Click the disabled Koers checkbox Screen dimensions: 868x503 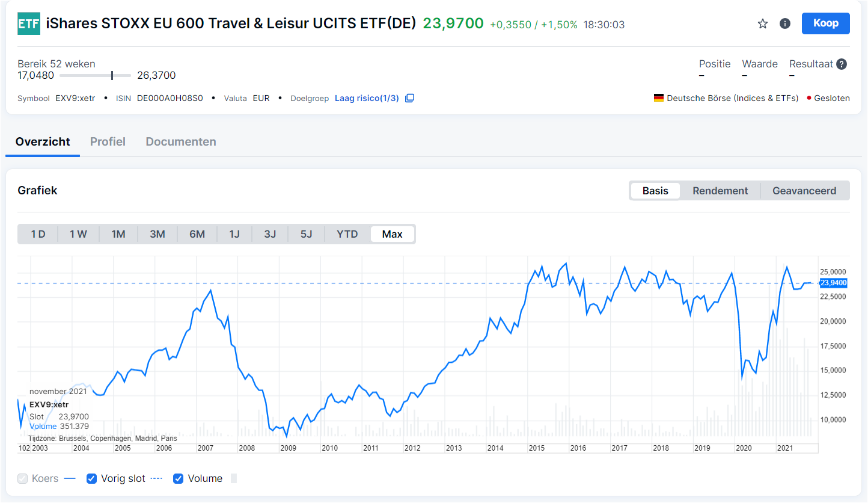(23, 479)
